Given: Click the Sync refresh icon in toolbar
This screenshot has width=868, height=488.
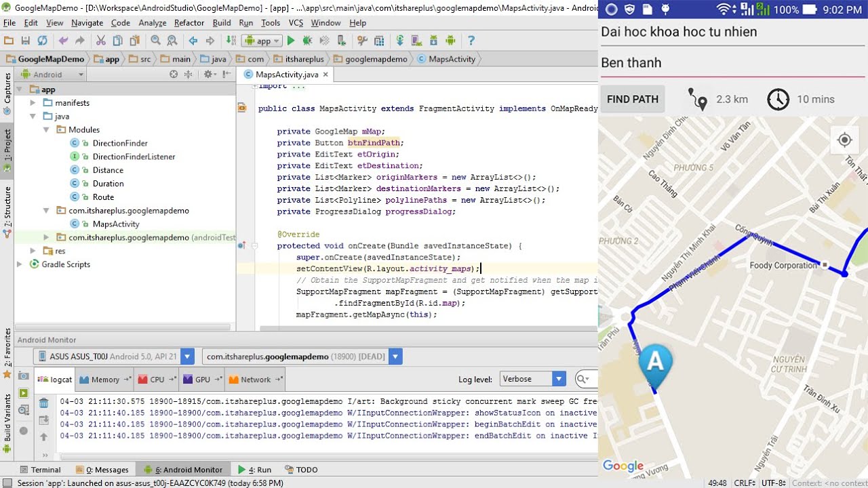Looking at the screenshot, I should pyautogui.click(x=42, y=41).
